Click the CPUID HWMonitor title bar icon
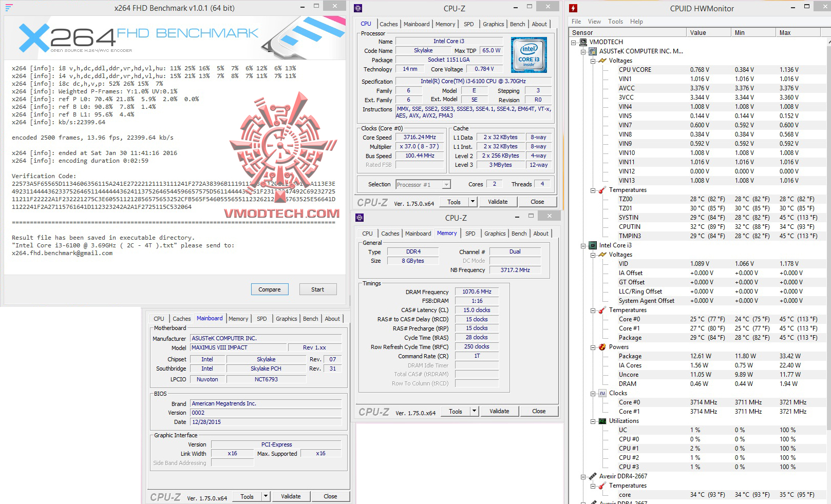This screenshot has width=831, height=504. 573,8
